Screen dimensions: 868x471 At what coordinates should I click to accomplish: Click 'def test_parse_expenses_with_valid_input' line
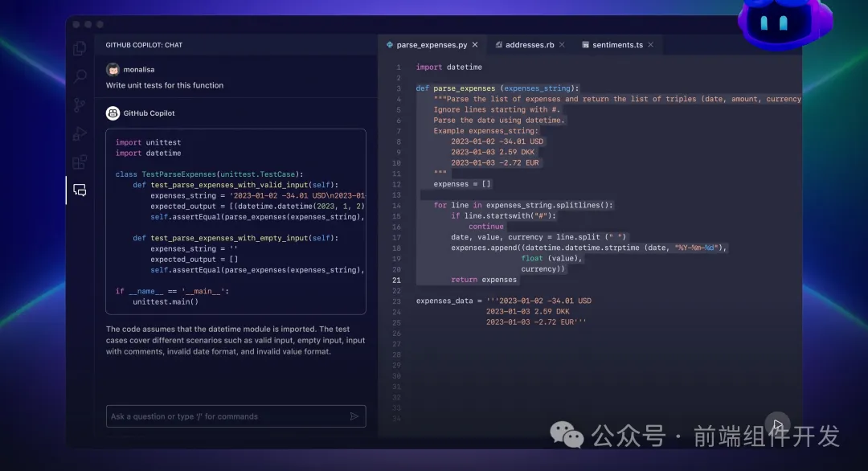click(235, 185)
